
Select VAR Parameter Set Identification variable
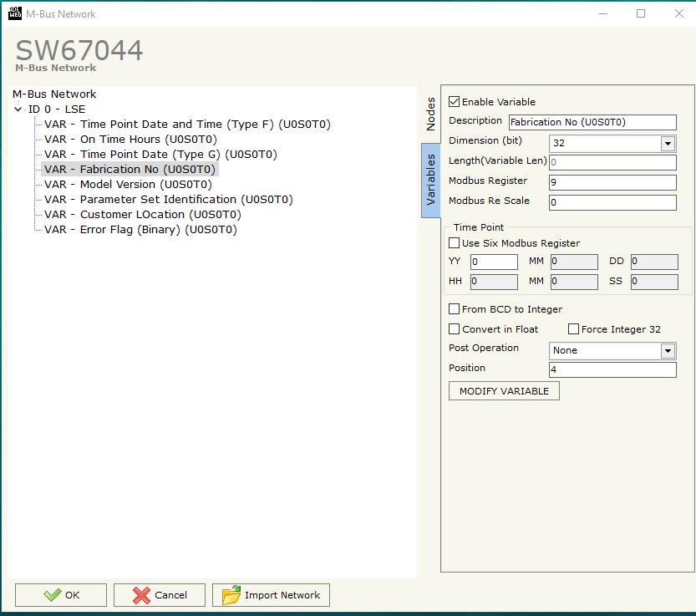pyautogui.click(x=169, y=200)
